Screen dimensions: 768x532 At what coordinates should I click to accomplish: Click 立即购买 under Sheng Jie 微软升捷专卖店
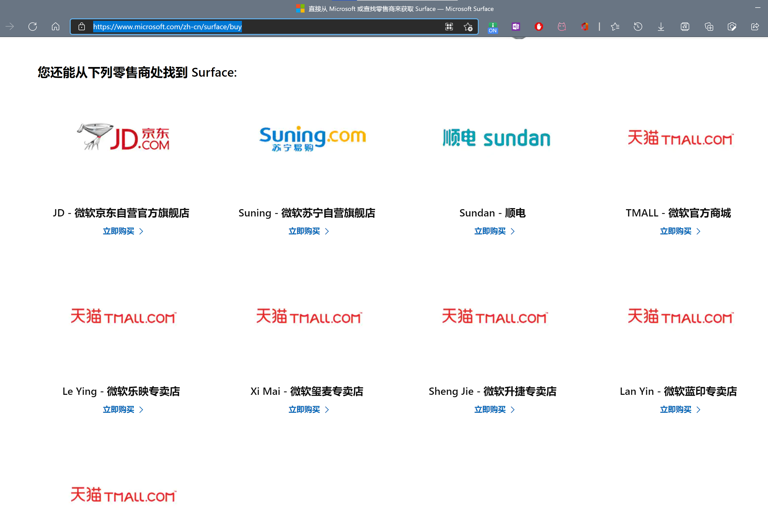pyautogui.click(x=495, y=410)
